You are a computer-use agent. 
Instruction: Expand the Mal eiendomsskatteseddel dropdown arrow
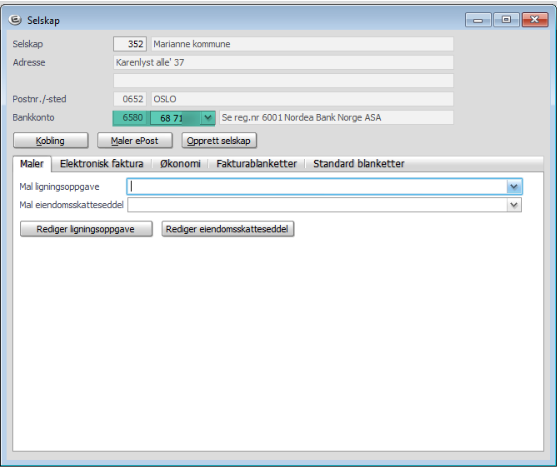tap(514, 205)
